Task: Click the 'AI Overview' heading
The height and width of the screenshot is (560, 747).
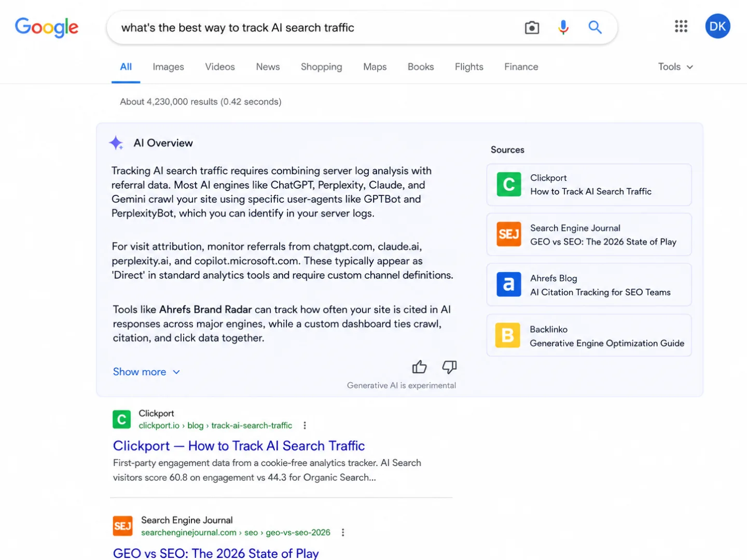Action: coord(163,143)
